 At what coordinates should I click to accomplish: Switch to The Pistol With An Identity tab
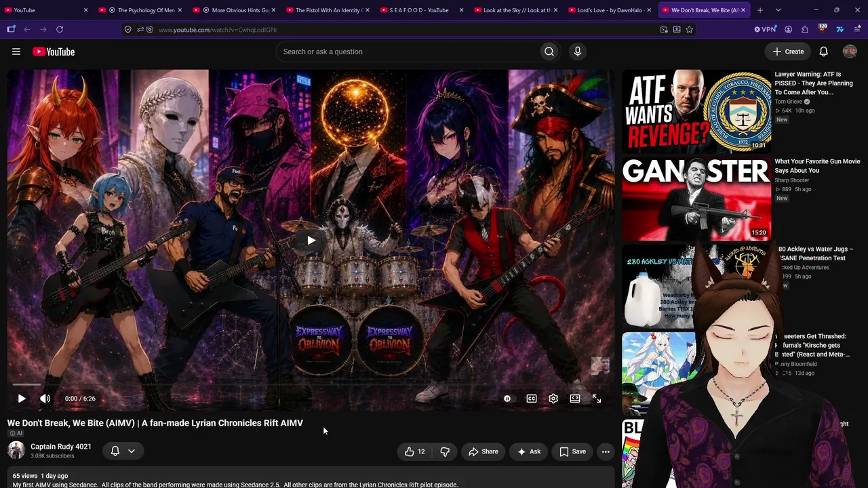328,10
